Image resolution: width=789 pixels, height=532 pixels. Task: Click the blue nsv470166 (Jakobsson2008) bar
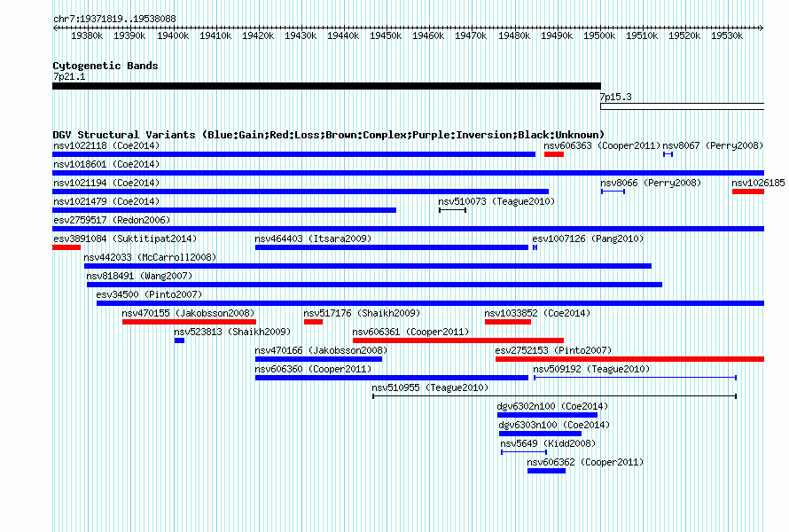point(318,359)
